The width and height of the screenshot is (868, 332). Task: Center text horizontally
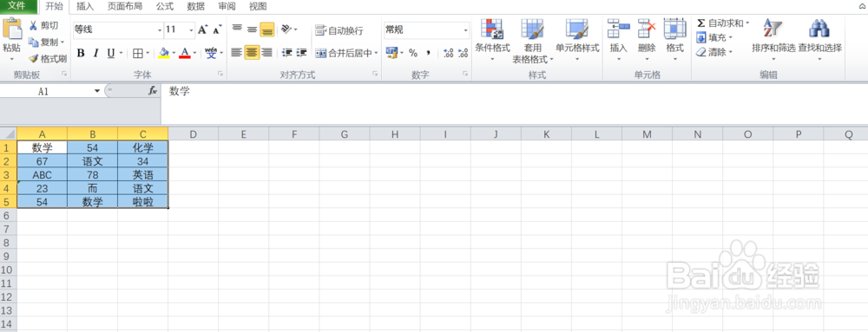252,53
